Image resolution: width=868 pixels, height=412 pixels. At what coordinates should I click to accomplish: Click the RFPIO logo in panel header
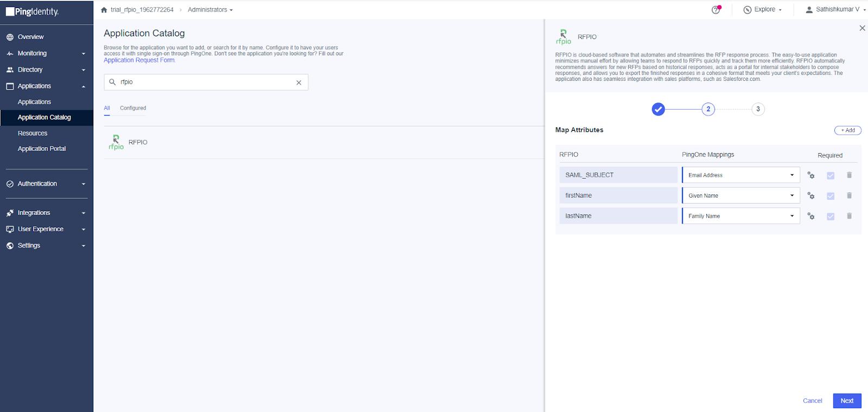point(563,37)
